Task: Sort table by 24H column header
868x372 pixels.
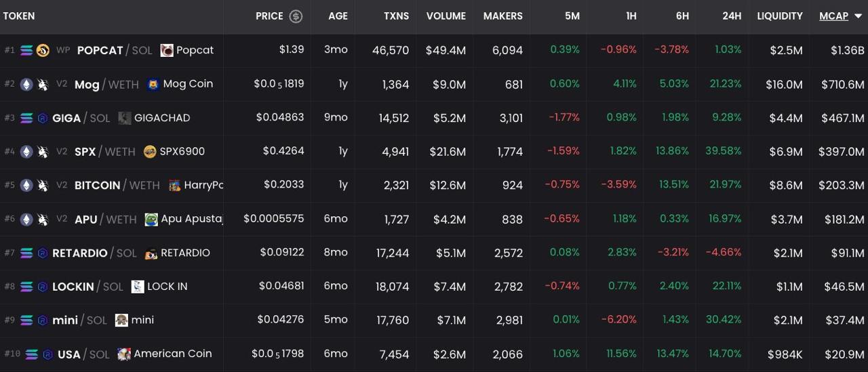Action: click(x=732, y=16)
